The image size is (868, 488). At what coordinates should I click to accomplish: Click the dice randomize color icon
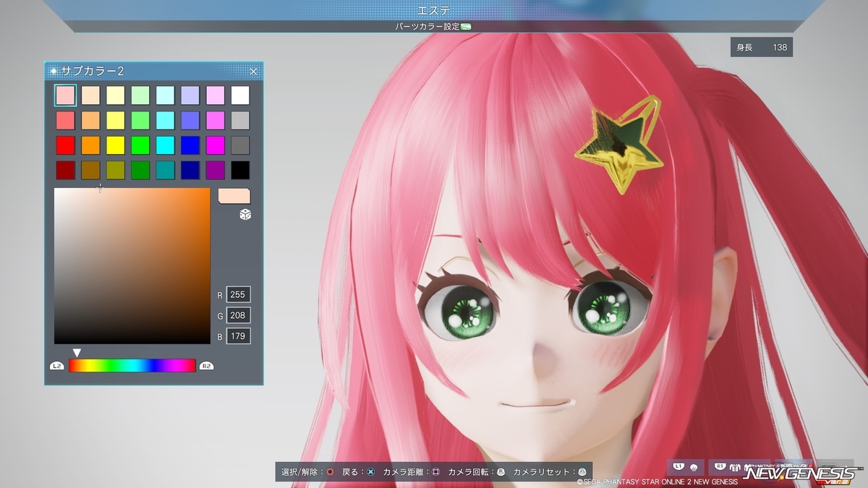point(245,215)
